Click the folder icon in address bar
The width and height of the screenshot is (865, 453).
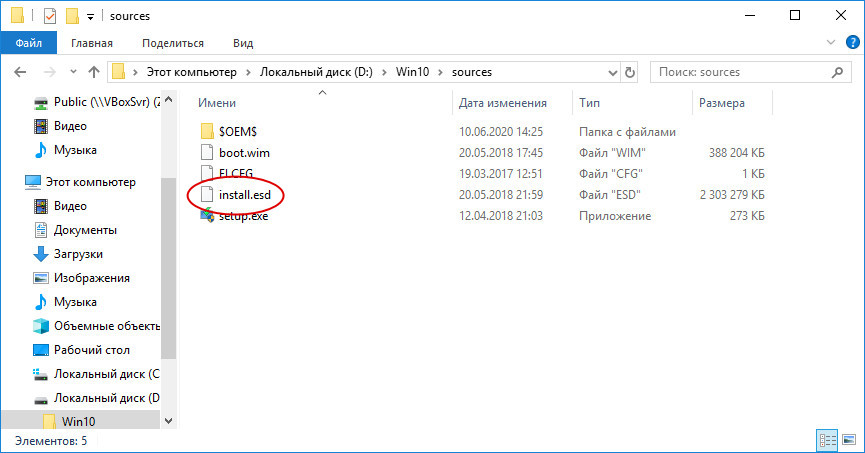[x=118, y=72]
